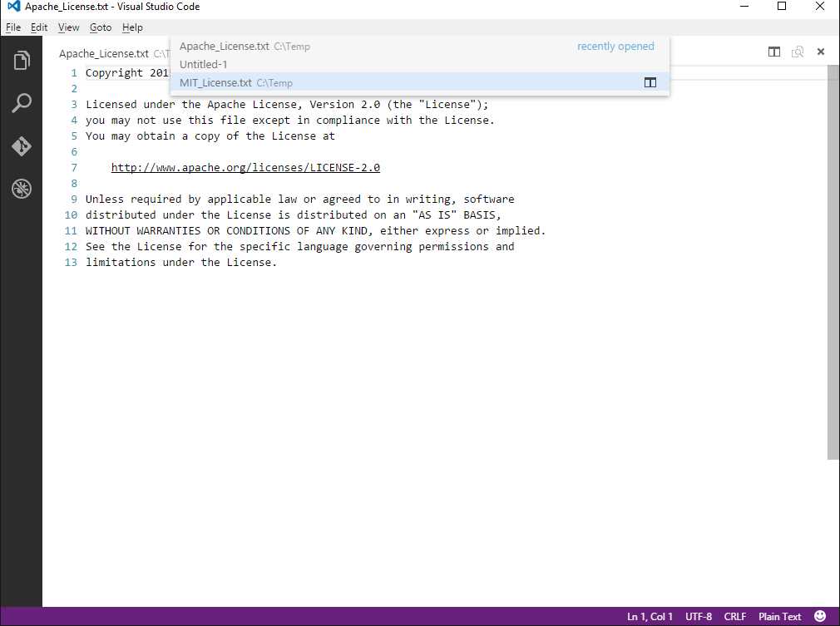
Task: Click the split-editor icon beside MIT_License.txt
Action: click(650, 82)
